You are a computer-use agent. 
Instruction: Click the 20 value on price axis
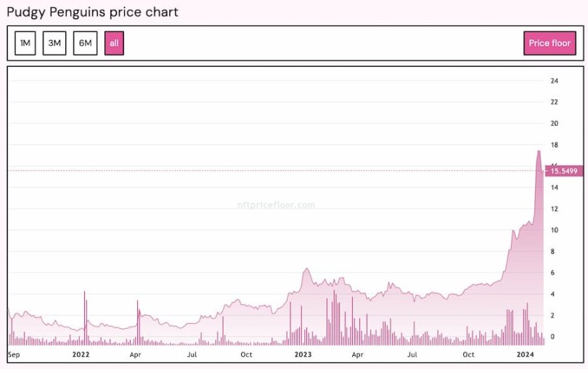(554, 123)
